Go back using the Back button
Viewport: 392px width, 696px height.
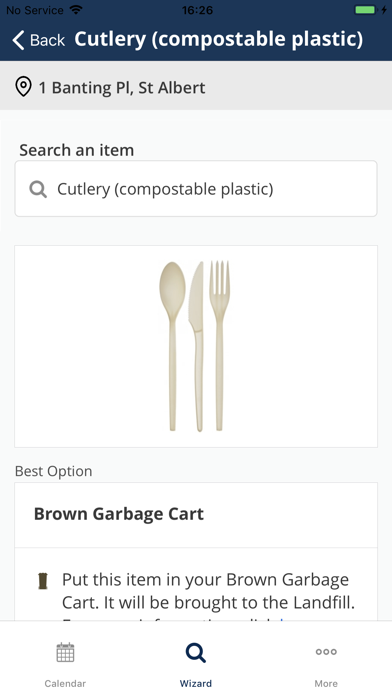[x=39, y=40]
